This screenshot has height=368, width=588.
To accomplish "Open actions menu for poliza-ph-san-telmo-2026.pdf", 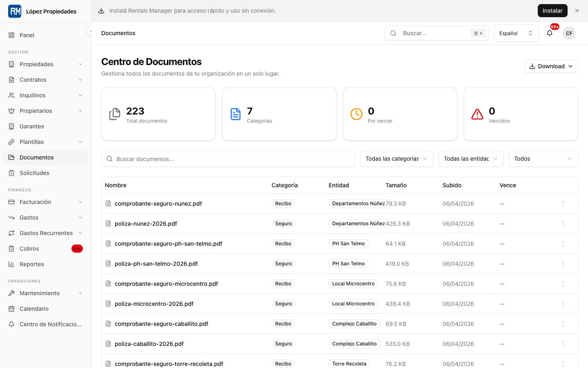I will tap(563, 263).
